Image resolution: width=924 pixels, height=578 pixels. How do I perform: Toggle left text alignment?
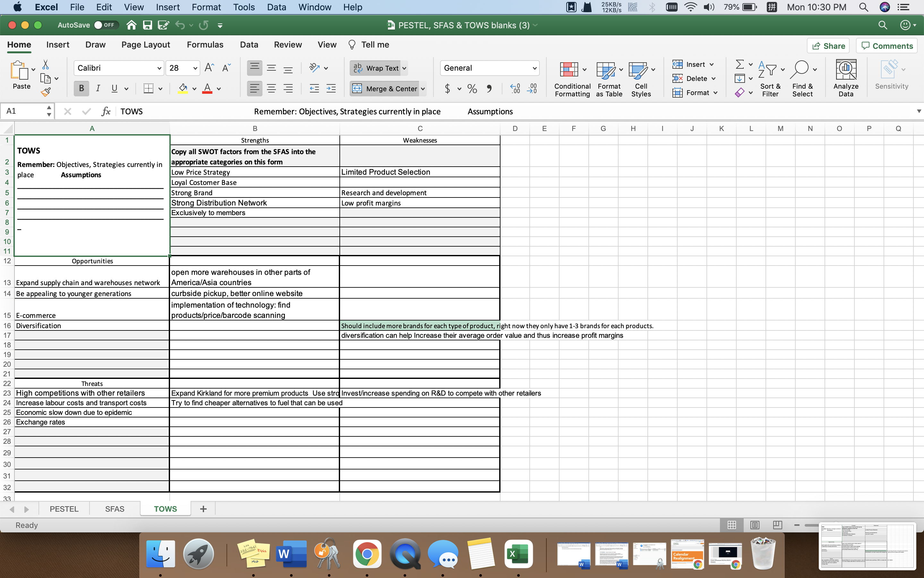coord(254,89)
